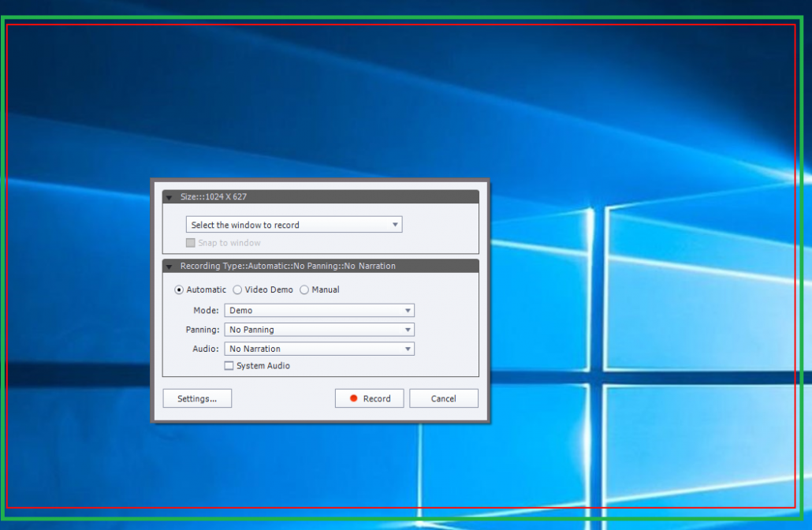The height and width of the screenshot is (530, 812).
Task: Start capture with the Record button
Action: click(369, 398)
